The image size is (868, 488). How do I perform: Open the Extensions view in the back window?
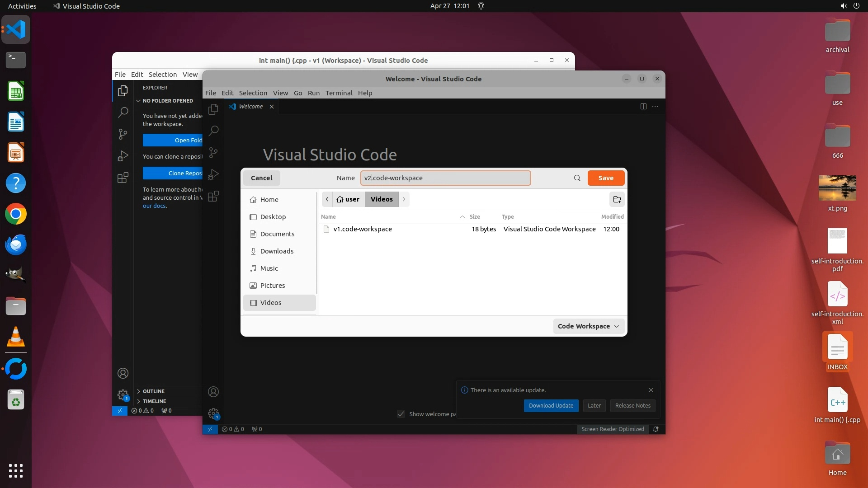click(123, 178)
